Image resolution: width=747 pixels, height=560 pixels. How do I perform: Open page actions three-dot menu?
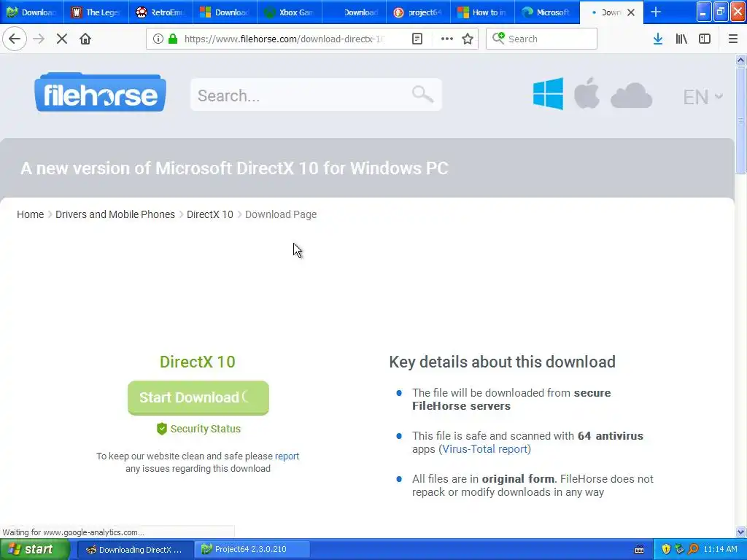[x=446, y=39]
